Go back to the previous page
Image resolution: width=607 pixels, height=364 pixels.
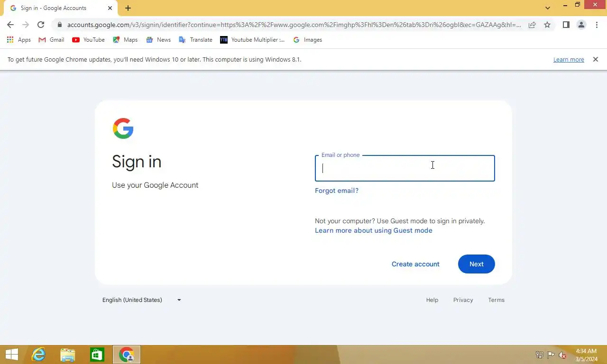coord(10,25)
